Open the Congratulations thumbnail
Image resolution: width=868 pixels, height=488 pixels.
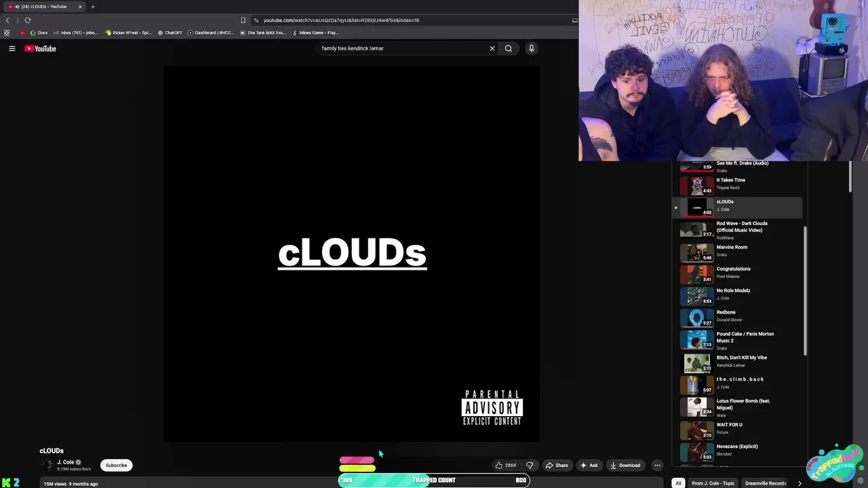696,273
